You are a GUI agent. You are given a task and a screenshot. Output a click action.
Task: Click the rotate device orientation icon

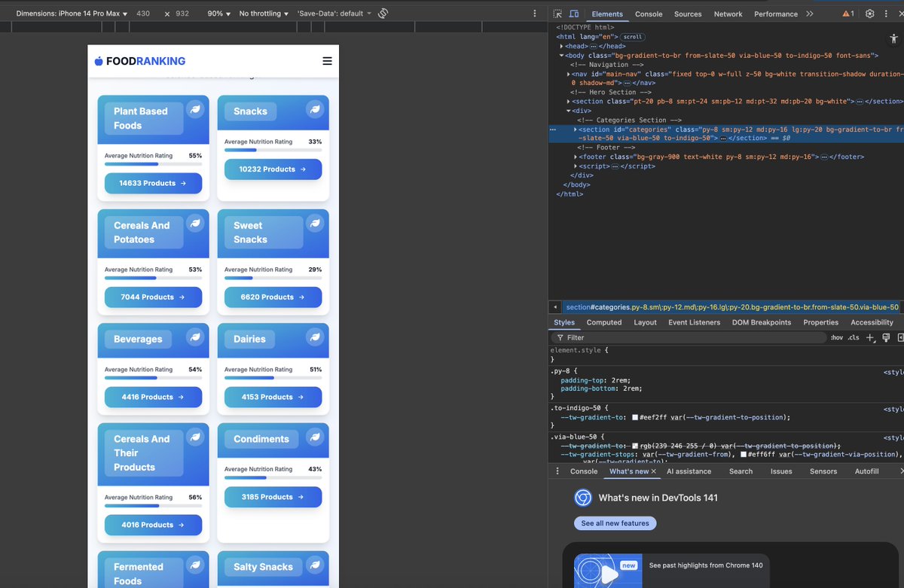(383, 14)
